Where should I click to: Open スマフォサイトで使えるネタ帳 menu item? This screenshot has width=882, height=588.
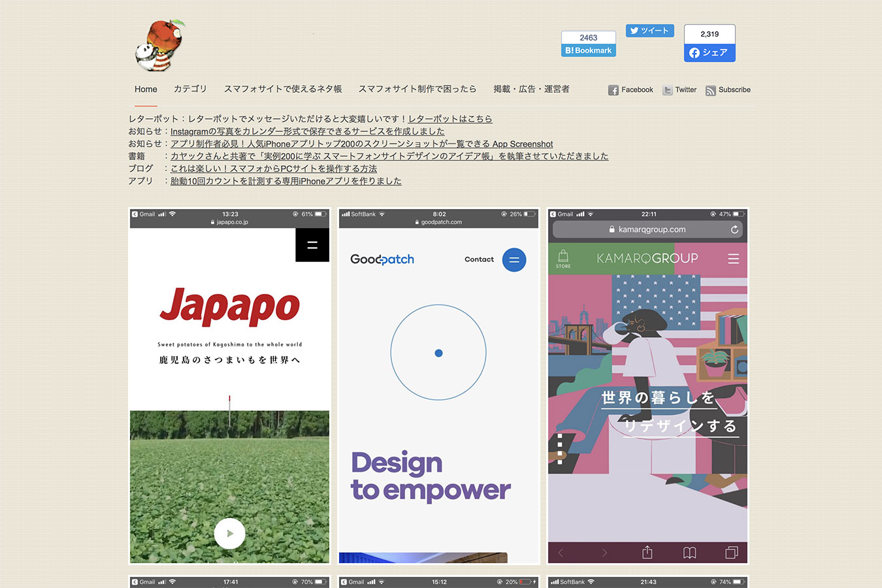(283, 90)
